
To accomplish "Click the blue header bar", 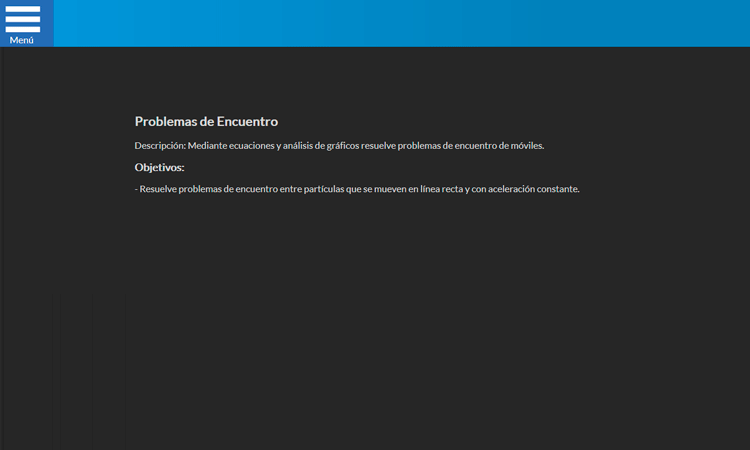I will [400, 23].
